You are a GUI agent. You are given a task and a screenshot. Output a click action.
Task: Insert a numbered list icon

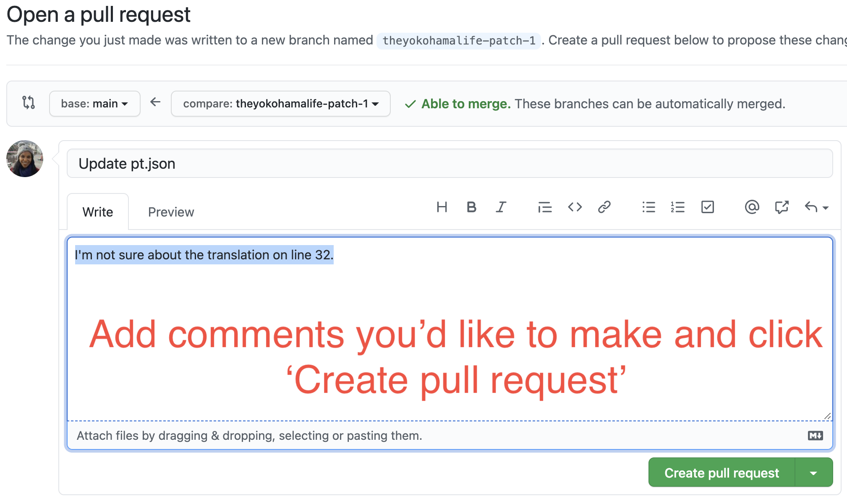point(678,207)
